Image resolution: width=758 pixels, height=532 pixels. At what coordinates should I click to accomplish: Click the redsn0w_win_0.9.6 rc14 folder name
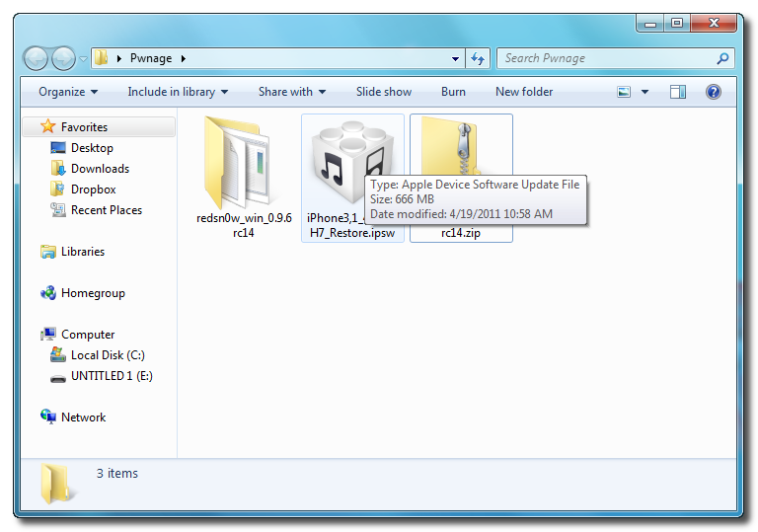click(x=244, y=225)
